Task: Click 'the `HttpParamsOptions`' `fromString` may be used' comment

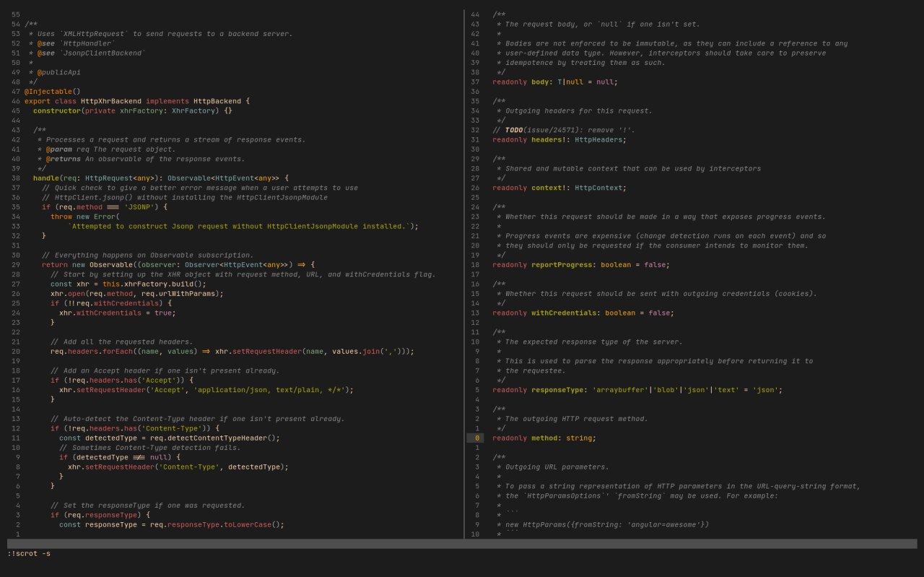Action: [642, 495]
